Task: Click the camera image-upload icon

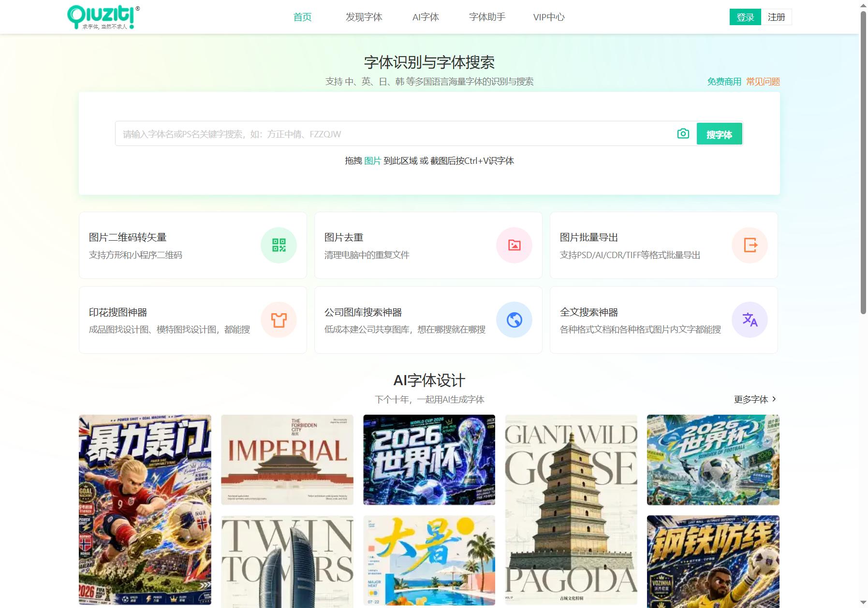Action: (683, 133)
